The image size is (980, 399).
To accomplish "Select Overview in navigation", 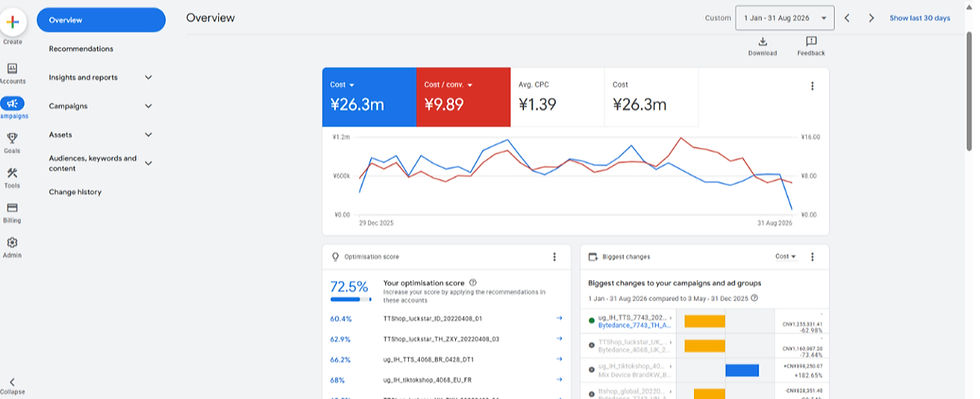I will pos(101,20).
